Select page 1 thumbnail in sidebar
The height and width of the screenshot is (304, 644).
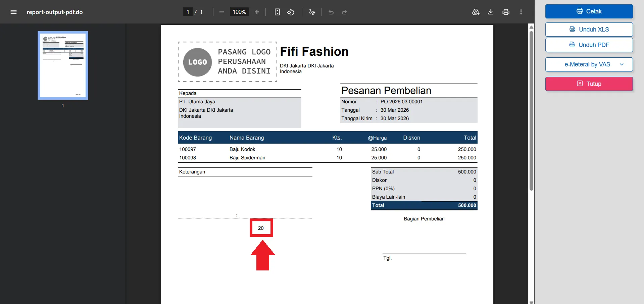pos(62,65)
